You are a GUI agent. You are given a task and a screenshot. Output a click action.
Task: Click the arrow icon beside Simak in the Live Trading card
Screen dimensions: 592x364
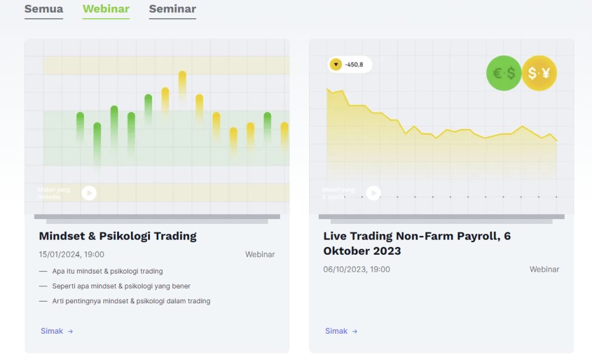point(355,331)
